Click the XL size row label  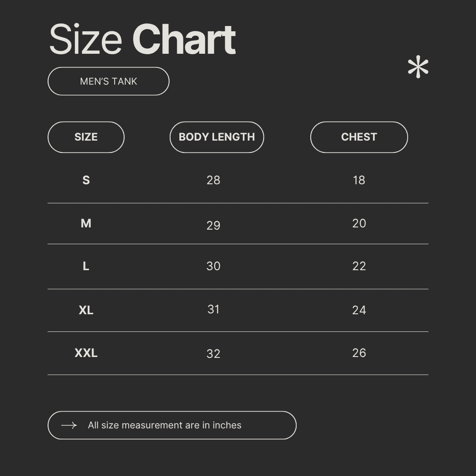[x=86, y=310]
